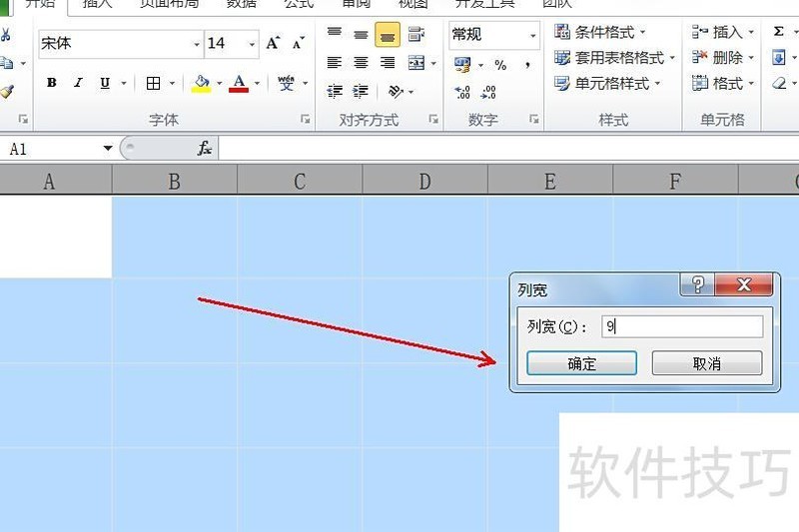The width and height of the screenshot is (799, 532).
Task: Open 条件格式 conditional formatting menu
Action: pyautogui.click(x=600, y=32)
